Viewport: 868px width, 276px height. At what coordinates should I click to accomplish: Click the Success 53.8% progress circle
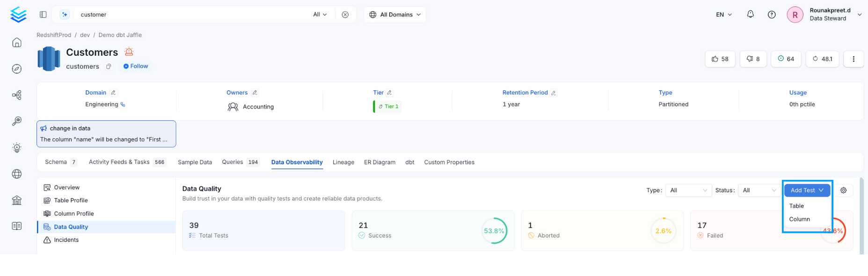(x=494, y=231)
